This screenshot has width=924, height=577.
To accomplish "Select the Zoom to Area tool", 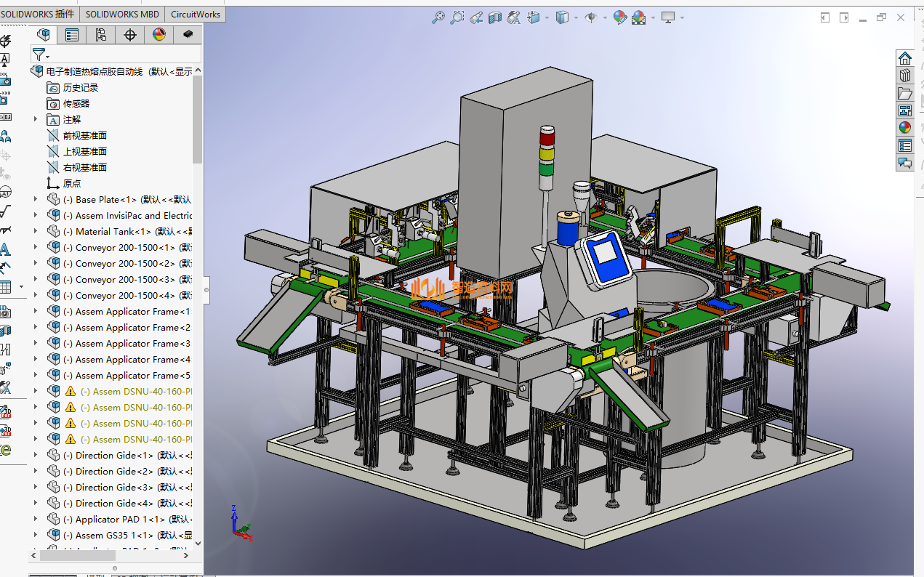I will pyautogui.click(x=457, y=17).
